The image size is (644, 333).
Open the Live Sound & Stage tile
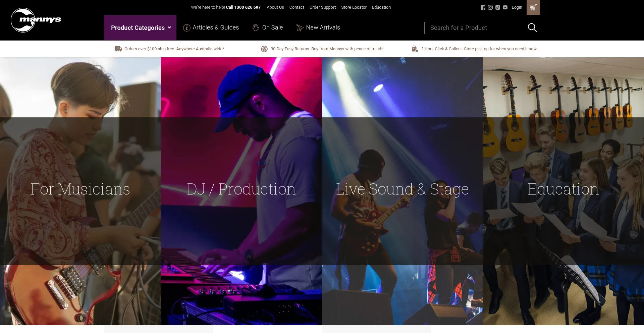(x=402, y=189)
